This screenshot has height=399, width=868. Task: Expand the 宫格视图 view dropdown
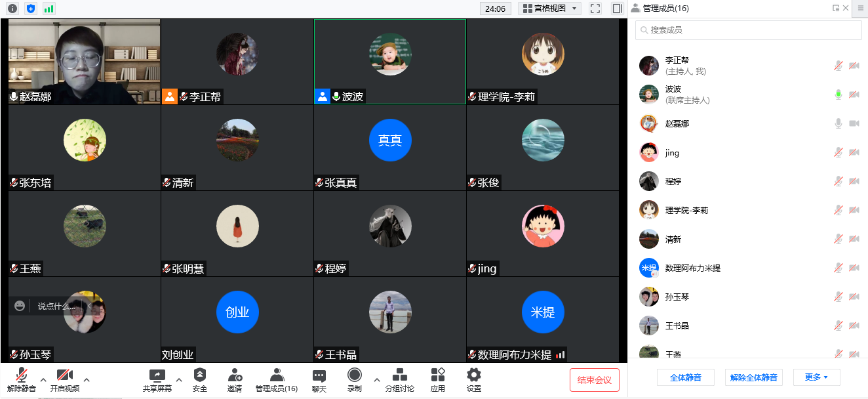[549, 9]
